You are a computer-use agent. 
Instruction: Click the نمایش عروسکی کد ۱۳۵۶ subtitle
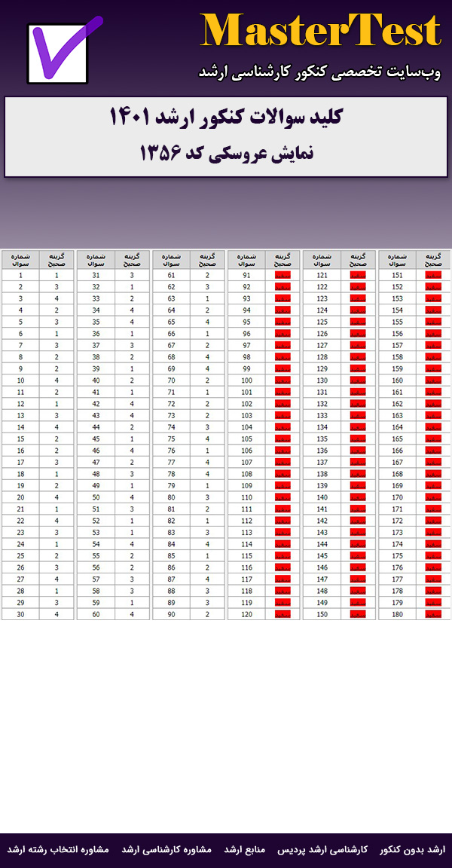(x=226, y=153)
